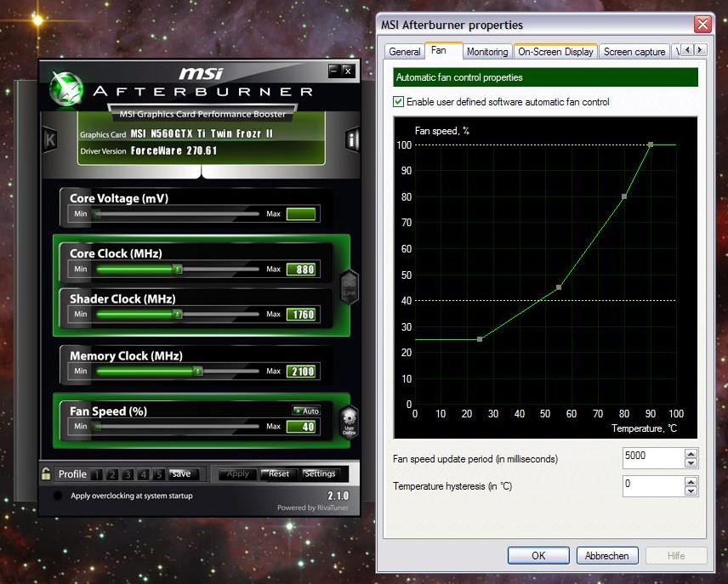
Task: Click the Fan Speed value field 40
Action: click(x=301, y=427)
